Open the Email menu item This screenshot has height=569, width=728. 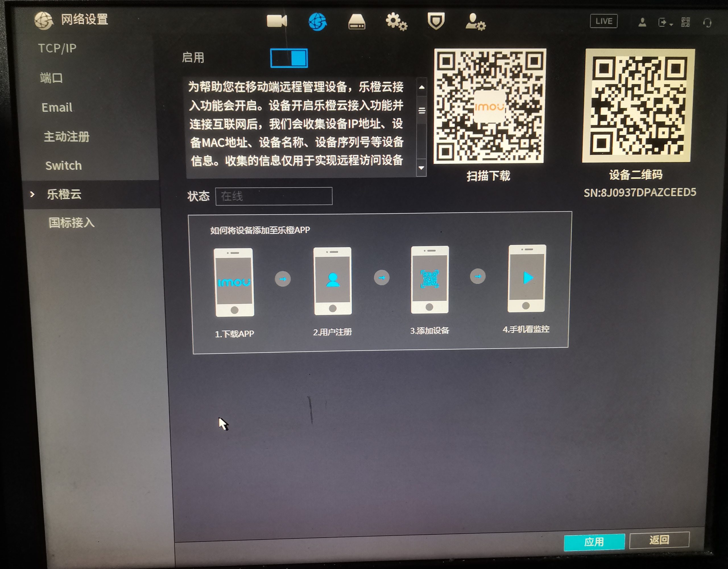(x=57, y=107)
